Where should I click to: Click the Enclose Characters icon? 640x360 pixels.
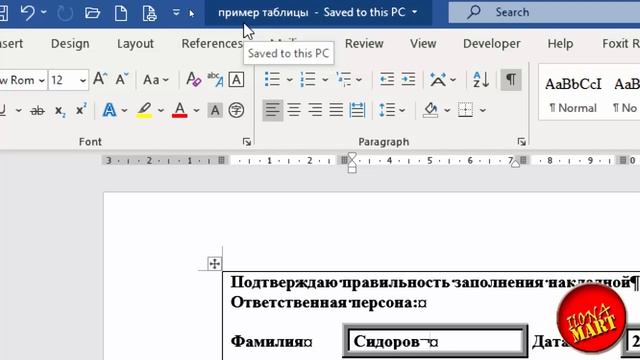click(236, 110)
